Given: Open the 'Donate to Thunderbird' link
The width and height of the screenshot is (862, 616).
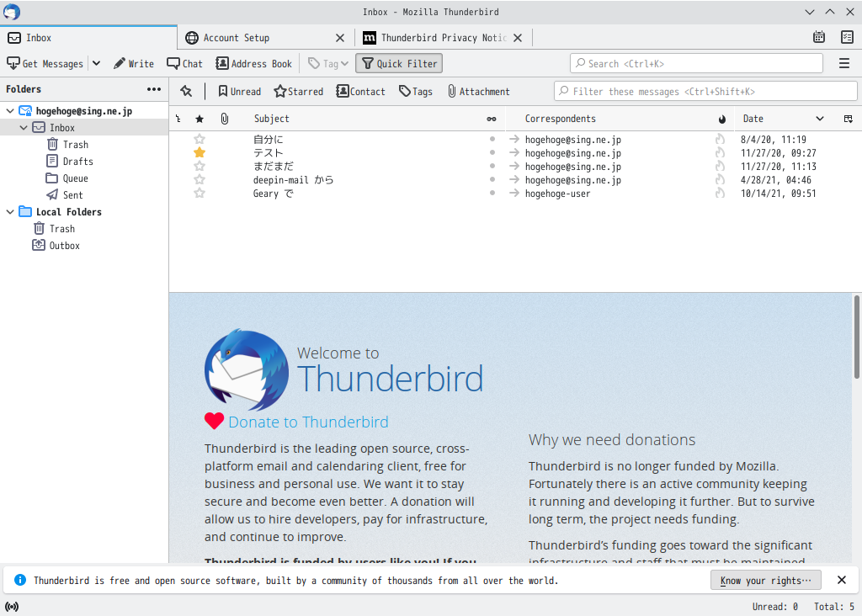Looking at the screenshot, I should [x=308, y=422].
